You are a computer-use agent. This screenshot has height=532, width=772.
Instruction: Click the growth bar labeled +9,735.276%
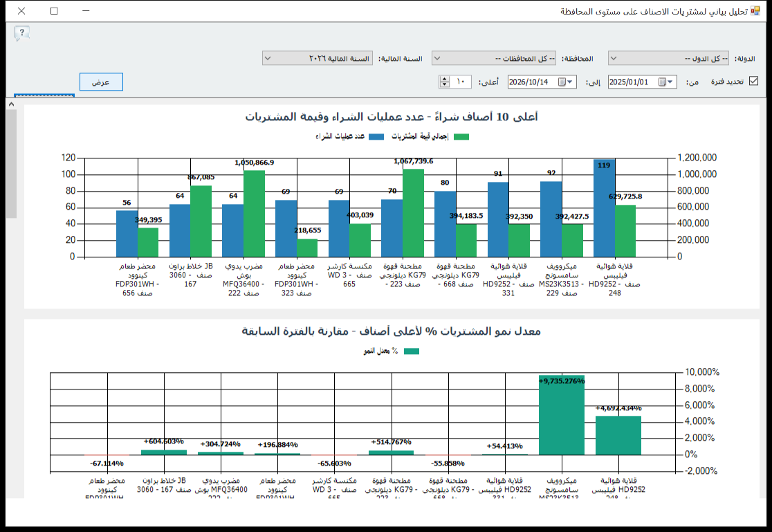pos(562,415)
